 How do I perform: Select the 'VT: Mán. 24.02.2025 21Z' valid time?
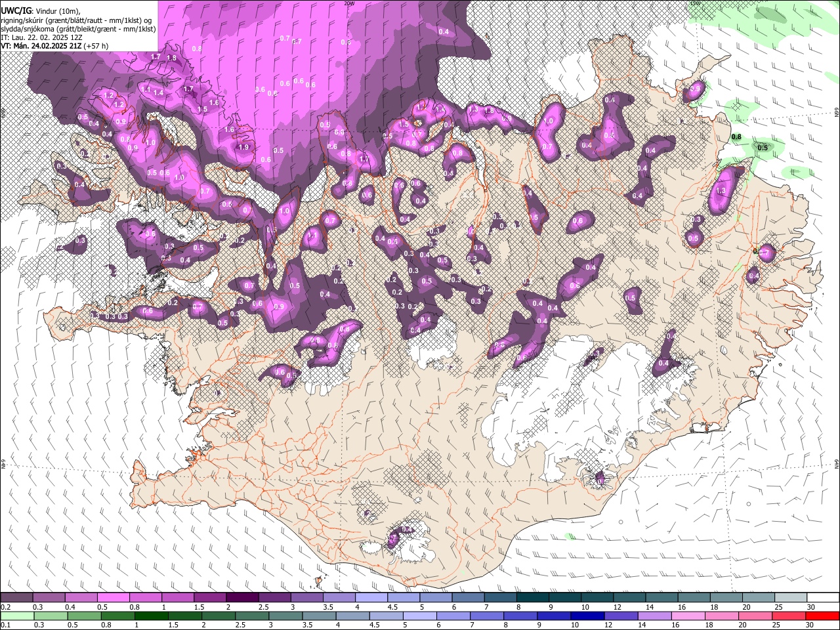pos(40,46)
